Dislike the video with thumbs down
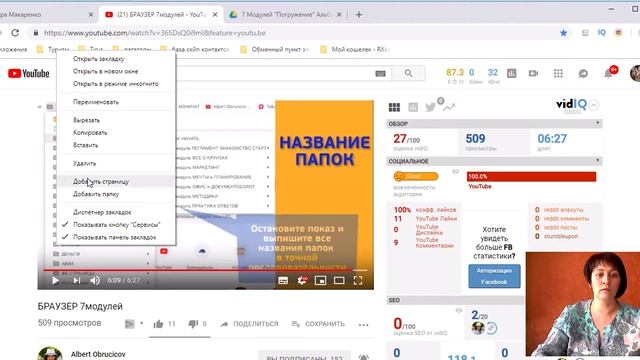Image resolution: width=640 pixels, height=360 pixels. (193, 324)
